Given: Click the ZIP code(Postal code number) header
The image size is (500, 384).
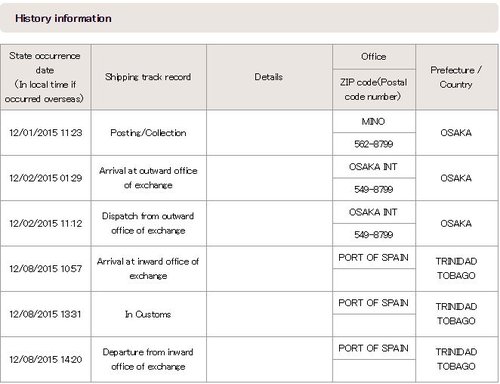Looking at the screenshot, I should (x=374, y=89).
